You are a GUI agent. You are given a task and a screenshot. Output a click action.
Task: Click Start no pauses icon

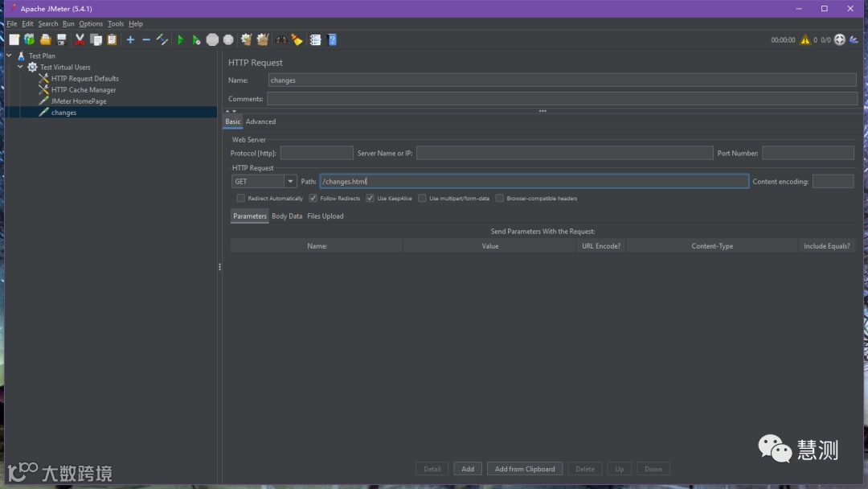[196, 40]
